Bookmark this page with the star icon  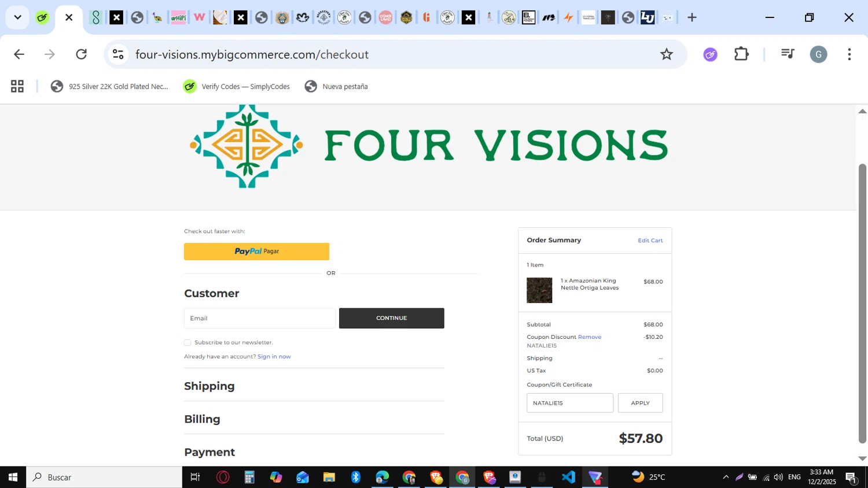coord(667,54)
